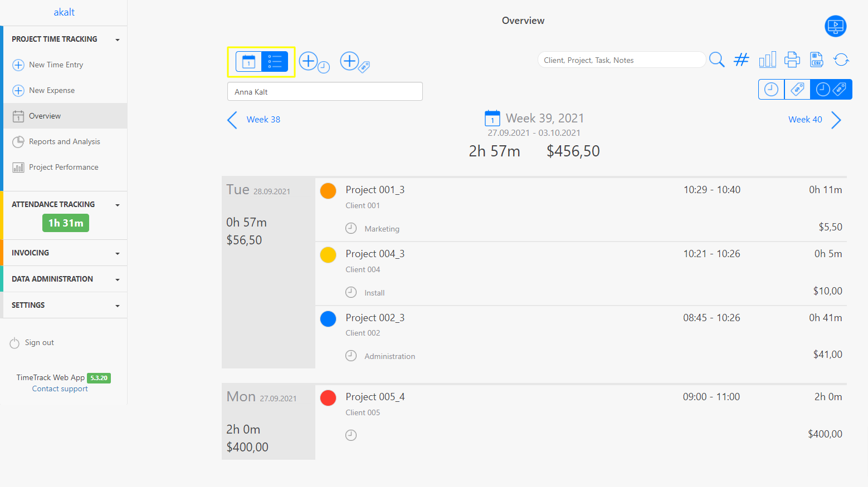The image size is (868, 487).
Task: Click the hashtag tag filter icon
Action: [742, 60]
